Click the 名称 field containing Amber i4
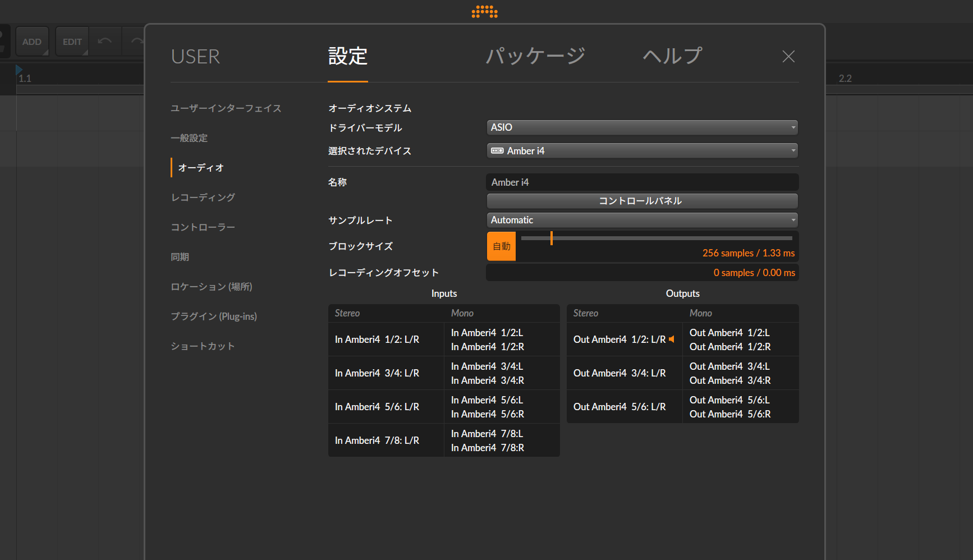This screenshot has width=973, height=560. (x=642, y=182)
